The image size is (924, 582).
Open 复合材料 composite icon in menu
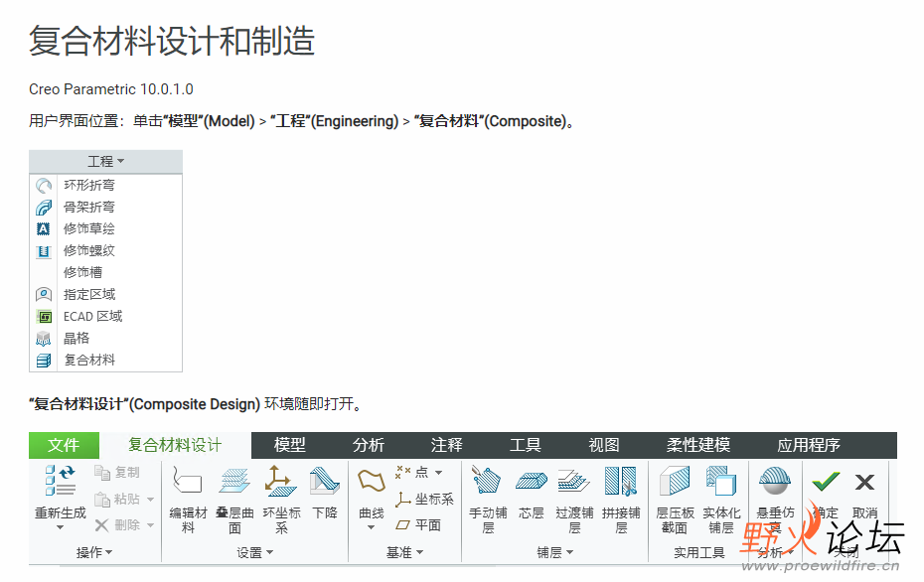(x=44, y=361)
